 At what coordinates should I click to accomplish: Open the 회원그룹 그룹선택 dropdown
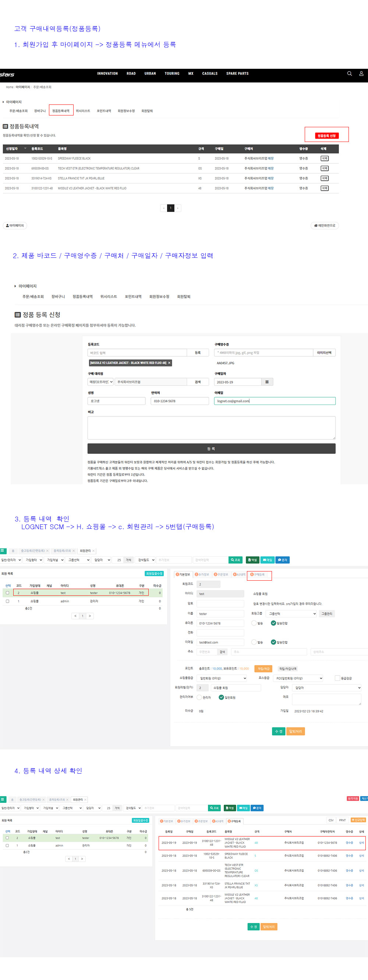291,614
